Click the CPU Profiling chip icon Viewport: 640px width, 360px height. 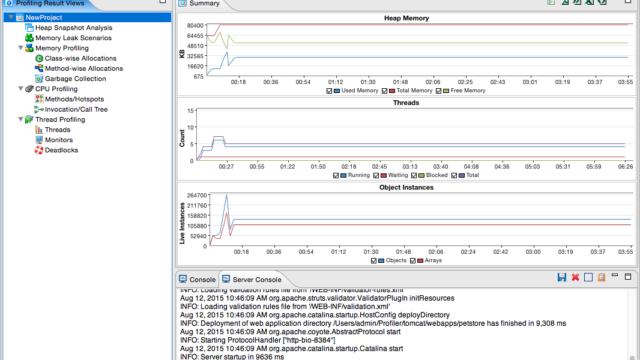click(x=29, y=89)
